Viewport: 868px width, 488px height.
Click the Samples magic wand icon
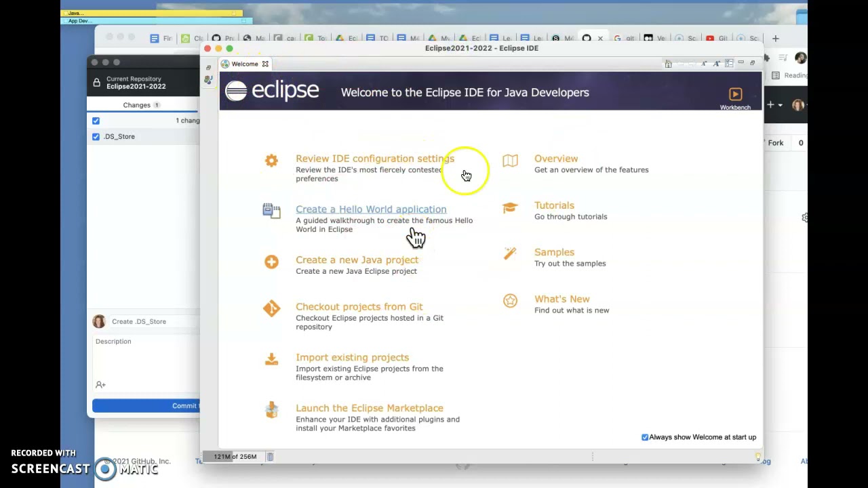510,253
